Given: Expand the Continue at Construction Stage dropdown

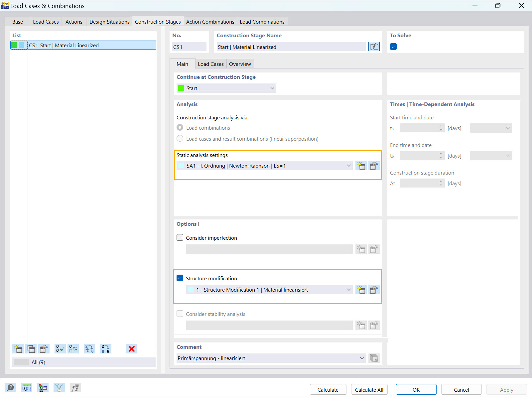Looking at the screenshot, I should [x=226, y=88].
